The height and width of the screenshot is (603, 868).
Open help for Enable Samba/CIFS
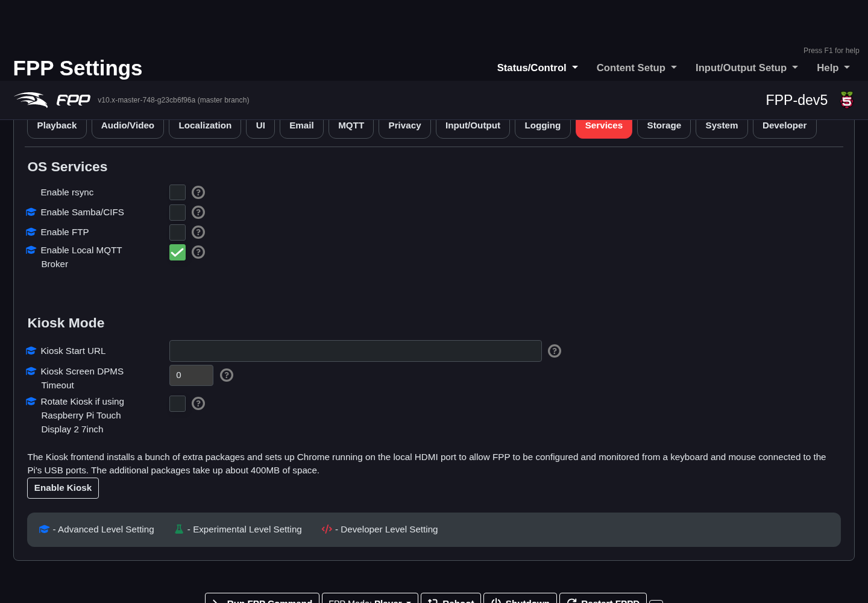pos(198,212)
